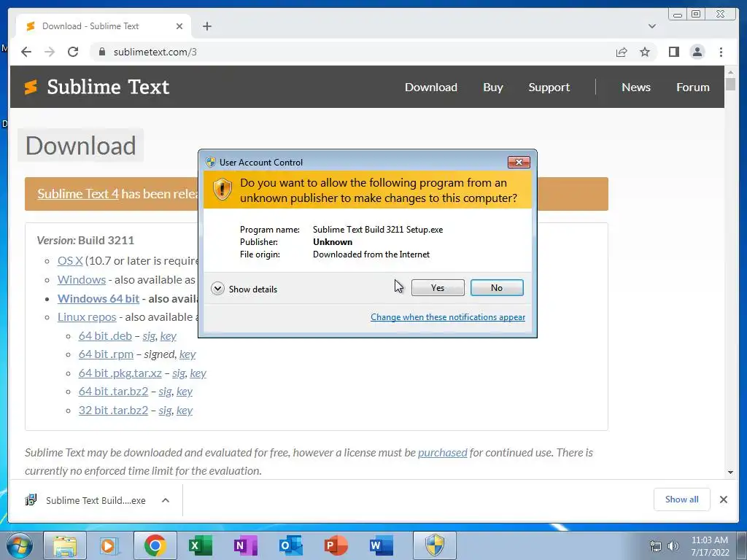747x560 pixels.
Task: Open the Windows Start menu
Action: [x=20, y=545]
